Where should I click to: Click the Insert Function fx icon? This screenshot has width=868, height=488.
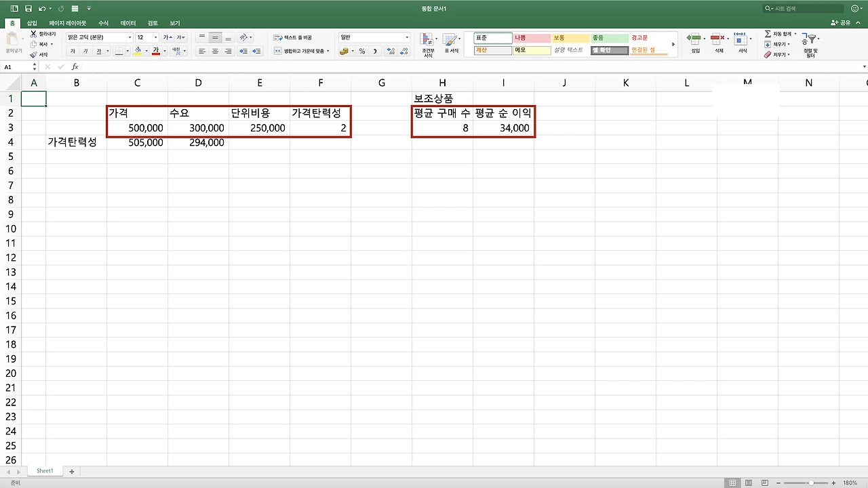(x=75, y=67)
